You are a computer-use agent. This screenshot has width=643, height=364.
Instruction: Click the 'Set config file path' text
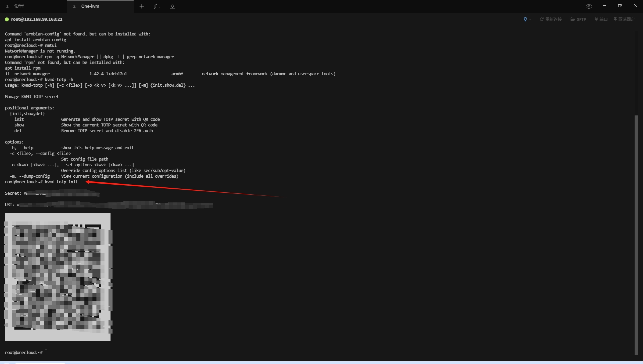tap(85, 159)
